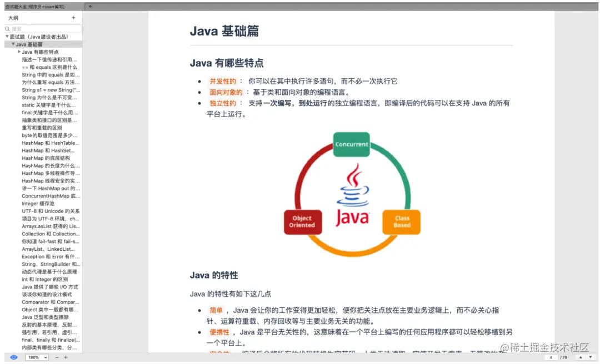Open a new tab with the plus icon
The image size is (600, 364).
tap(90, 6)
